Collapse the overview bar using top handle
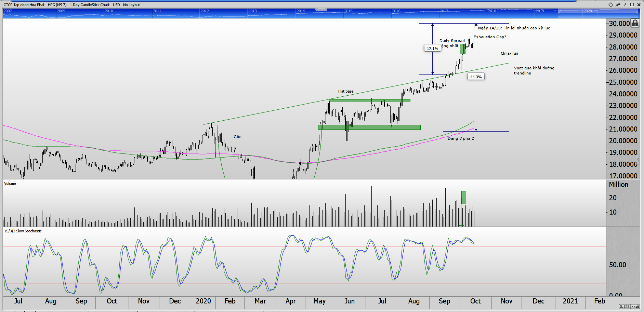This screenshot has width=644, height=312. coord(321,10)
